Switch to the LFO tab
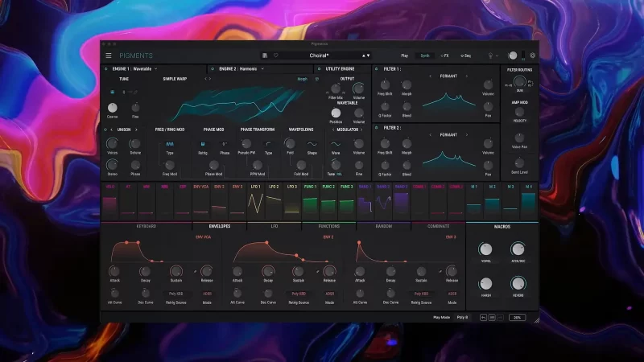This screenshot has width=644, height=362. click(274, 227)
